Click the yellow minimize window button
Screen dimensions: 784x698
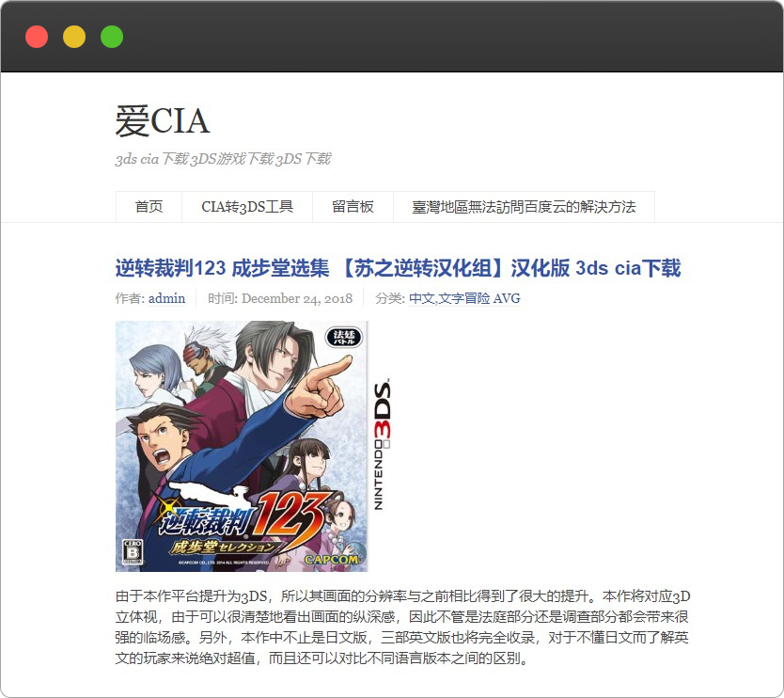[x=74, y=37]
